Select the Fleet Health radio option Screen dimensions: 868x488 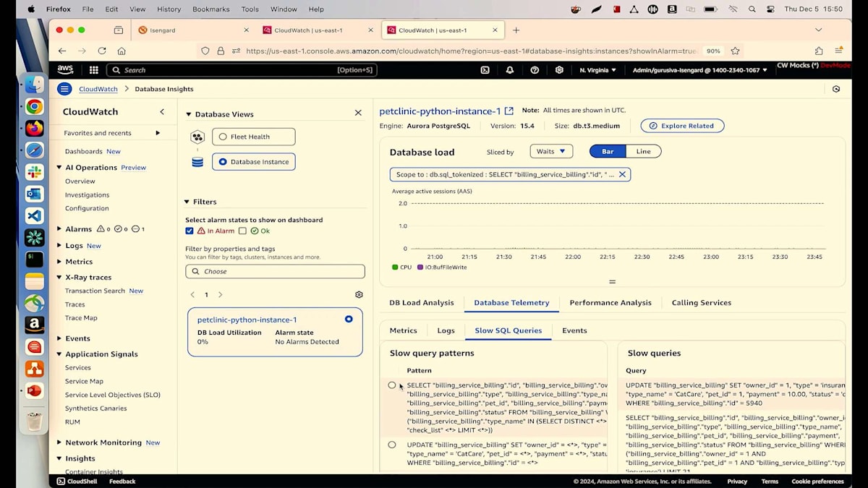(223, 137)
